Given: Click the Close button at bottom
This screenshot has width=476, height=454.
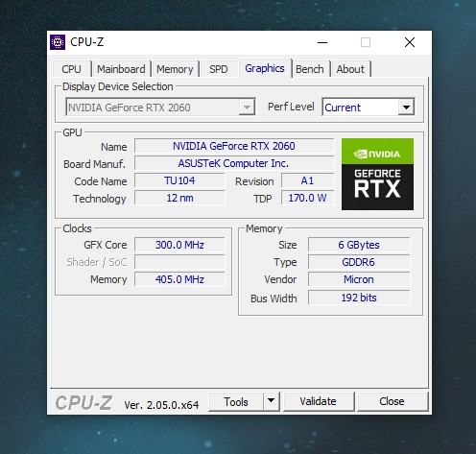Looking at the screenshot, I should click(392, 401).
